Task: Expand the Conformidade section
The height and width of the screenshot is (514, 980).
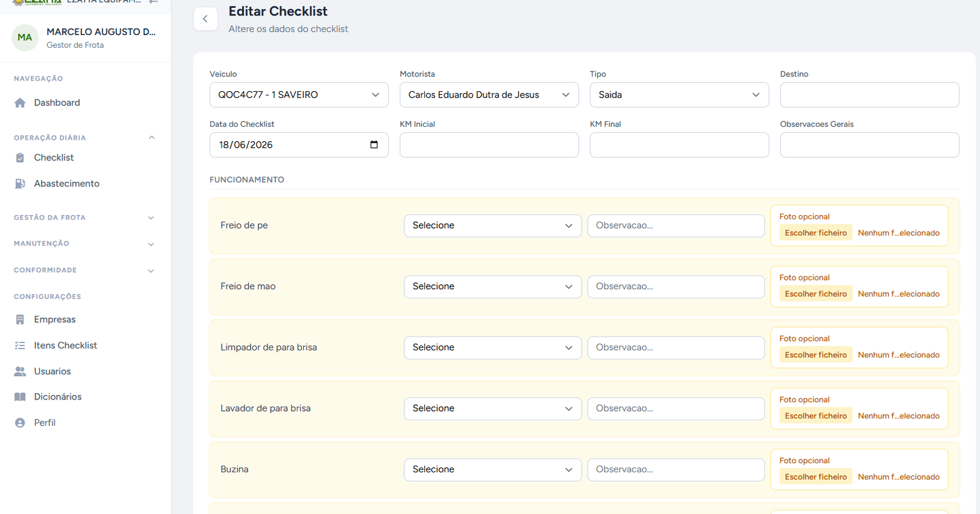Action: pyautogui.click(x=85, y=270)
